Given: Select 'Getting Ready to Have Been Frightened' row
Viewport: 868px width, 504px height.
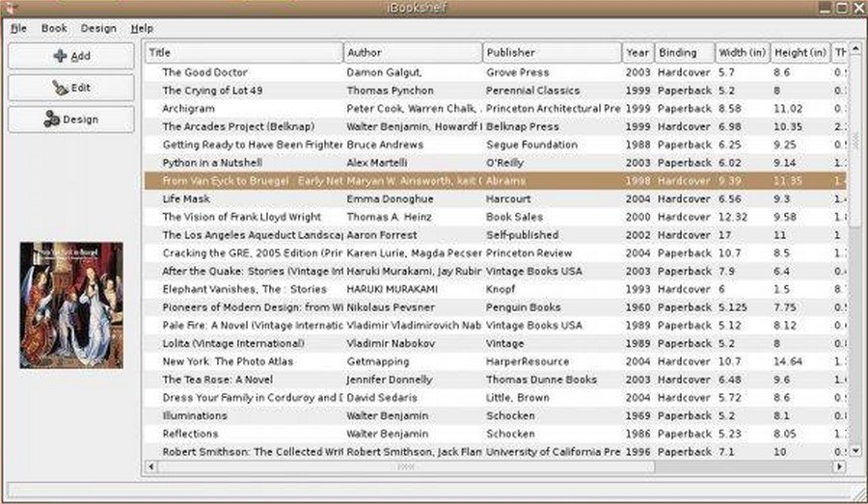Looking at the screenshot, I should click(x=496, y=145).
